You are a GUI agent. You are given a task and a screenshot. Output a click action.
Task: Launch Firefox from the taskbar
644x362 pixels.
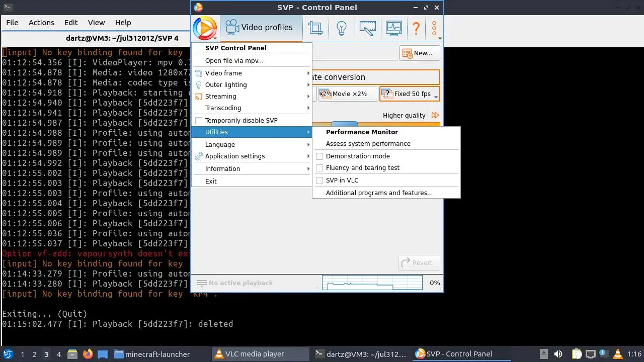pyautogui.click(x=88, y=354)
